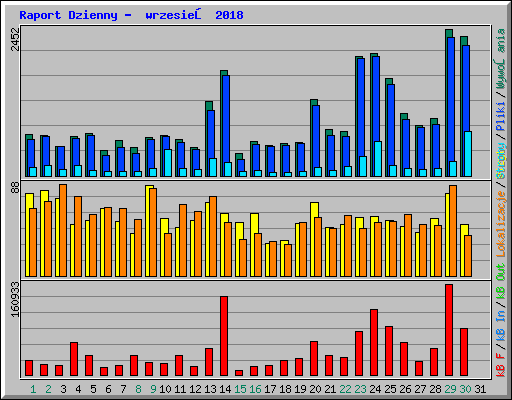This screenshot has width=512, height=400.
Task: Select day label 18 on the x-axis
Action: click(285, 389)
